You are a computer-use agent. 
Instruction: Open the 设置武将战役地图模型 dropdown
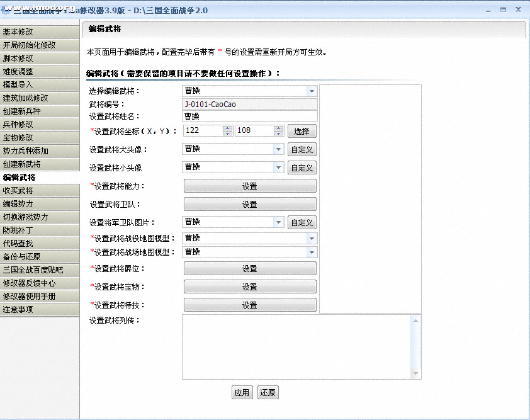(312, 239)
